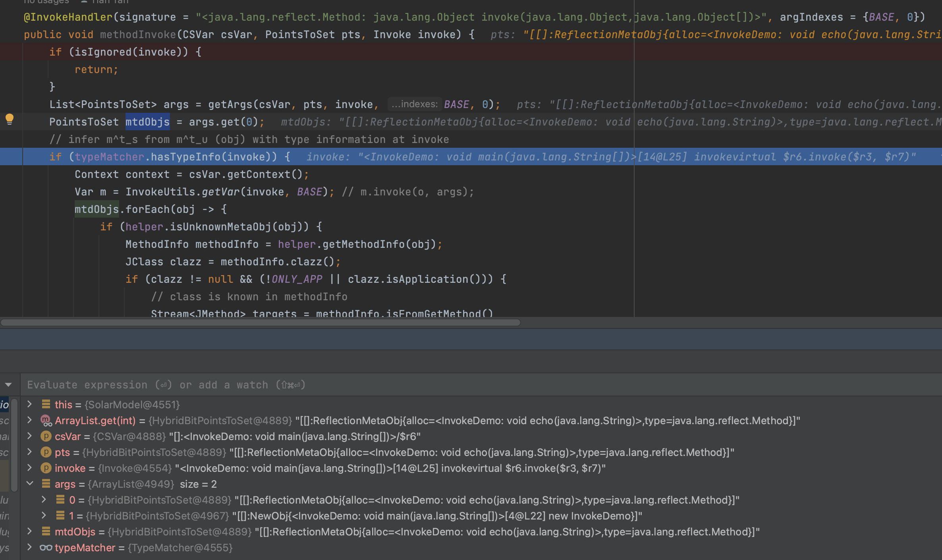Expand the 'this' SolarModel variable
942x560 pixels.
point(29,404)
